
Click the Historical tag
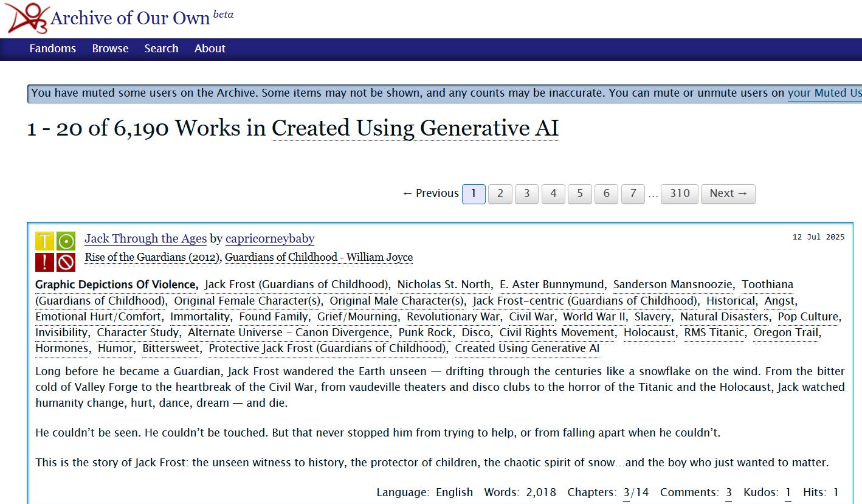731,300
